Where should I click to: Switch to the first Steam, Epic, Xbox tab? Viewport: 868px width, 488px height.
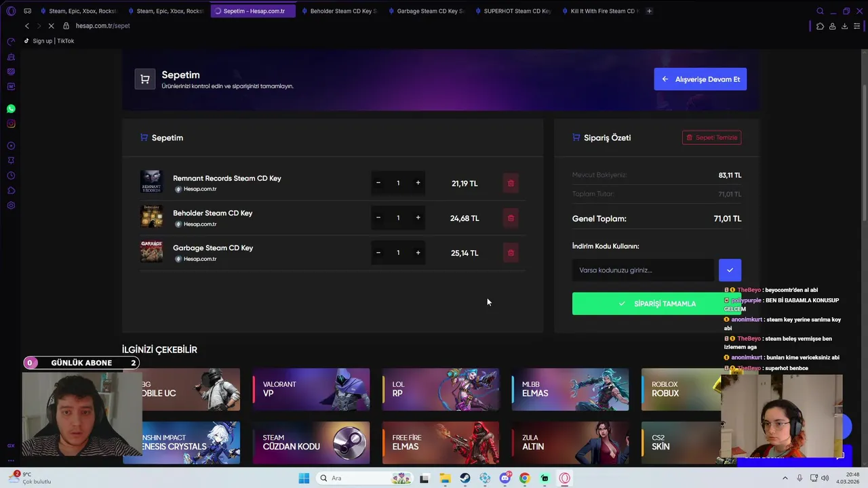click(x=79, y=11)
